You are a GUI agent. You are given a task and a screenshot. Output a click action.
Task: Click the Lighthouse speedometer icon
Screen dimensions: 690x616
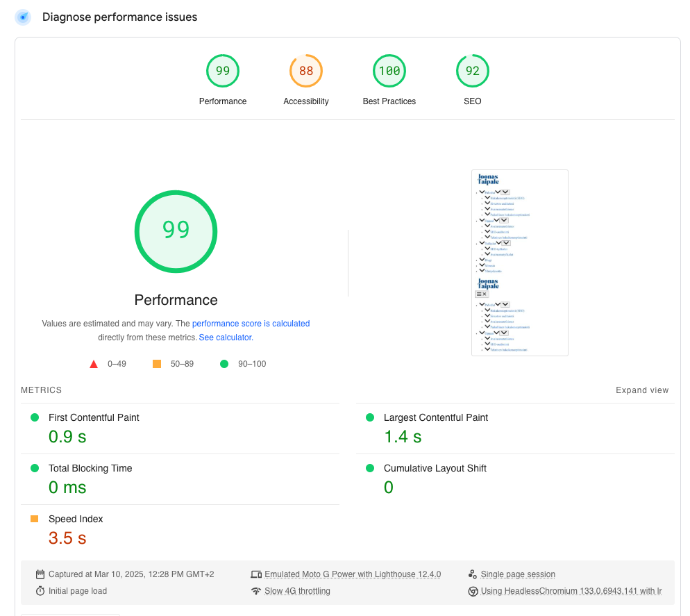click(x=23, y=17)
